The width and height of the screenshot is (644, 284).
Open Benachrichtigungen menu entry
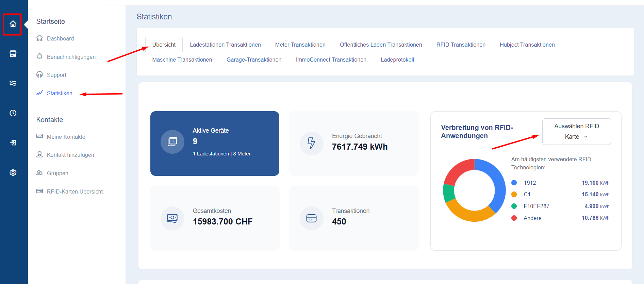[71, 57]
